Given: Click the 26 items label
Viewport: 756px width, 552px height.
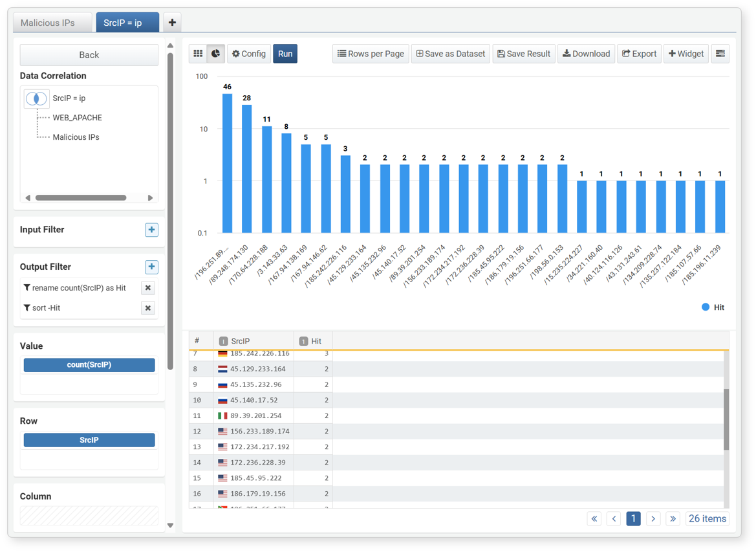Looking at the screenshot, I should [707, 519].
